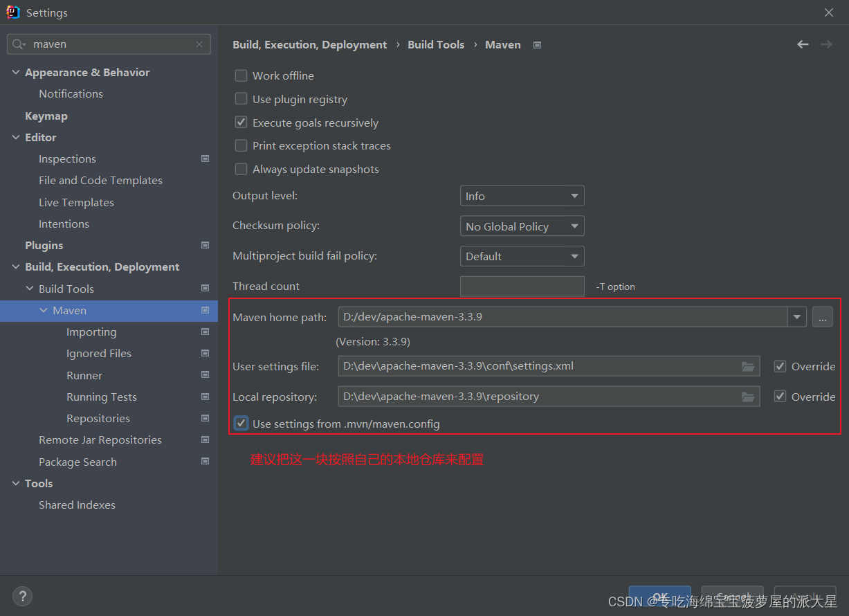Enable the Work offline checkbox
849x616 pixels.
click(x=241, y=75)
